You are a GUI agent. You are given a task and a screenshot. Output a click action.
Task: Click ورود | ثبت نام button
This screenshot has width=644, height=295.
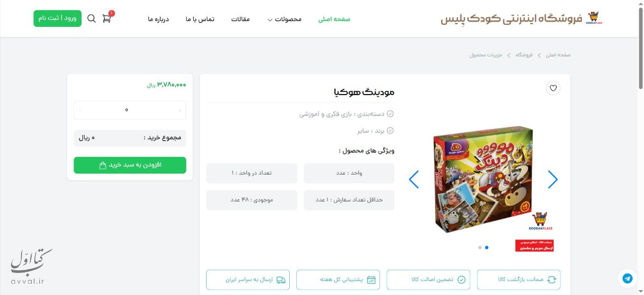click(57, 18)
